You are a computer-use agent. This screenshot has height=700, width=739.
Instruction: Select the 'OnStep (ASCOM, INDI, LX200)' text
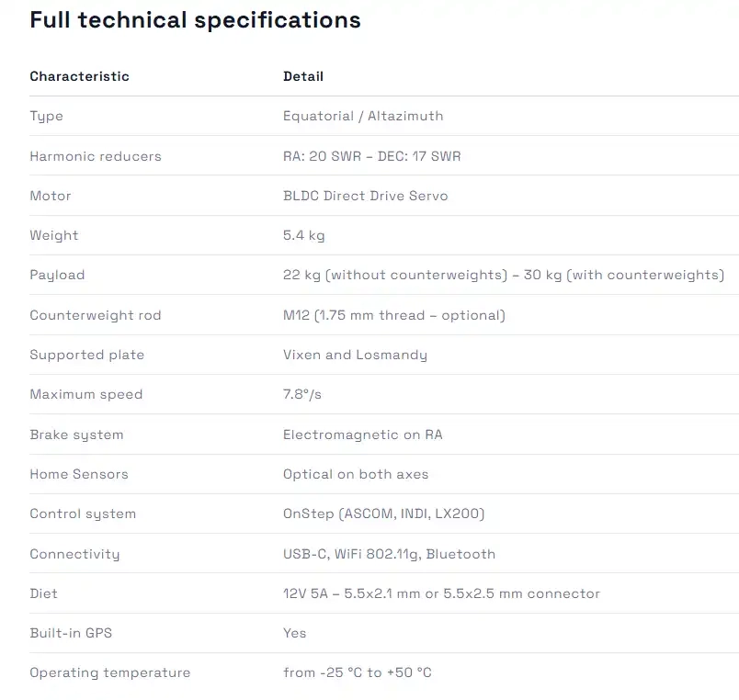point(384,514)
